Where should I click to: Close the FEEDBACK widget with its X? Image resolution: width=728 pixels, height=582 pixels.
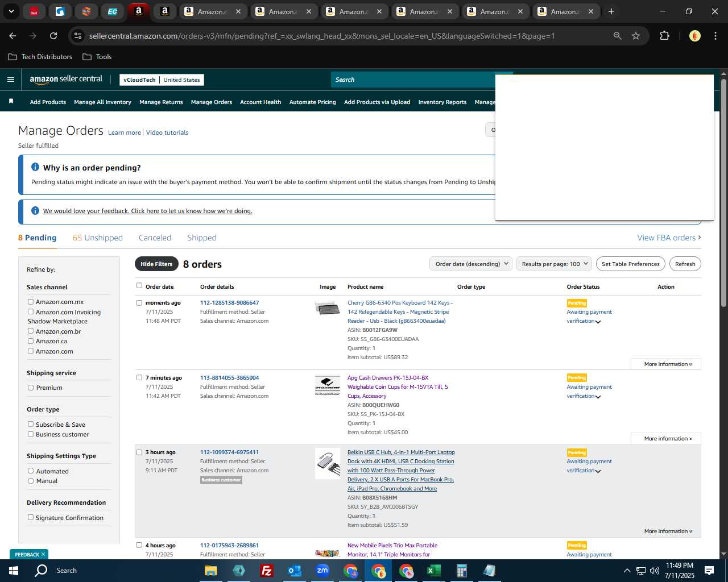click(43, 554)
